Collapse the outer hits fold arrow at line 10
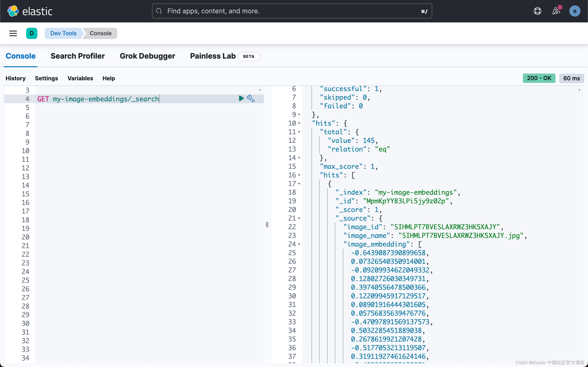Screen dimensions: 588x367 pos(299,123)
